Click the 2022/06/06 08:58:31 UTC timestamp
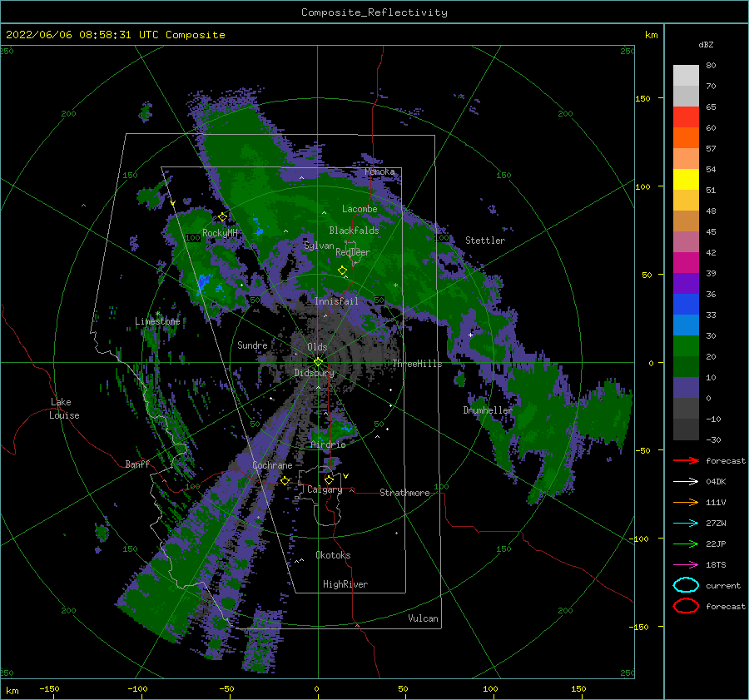Viewport: 749px width, 700px height. (115, 35)
